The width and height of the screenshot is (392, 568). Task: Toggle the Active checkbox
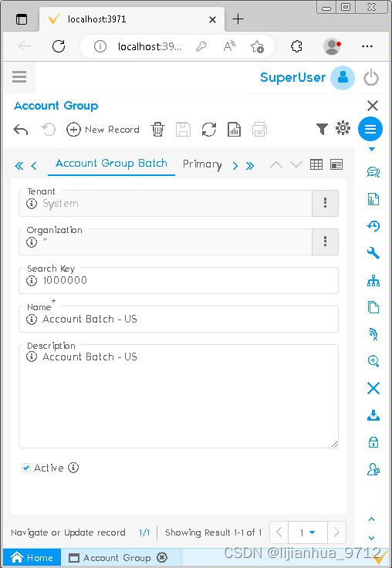[26, 468]
